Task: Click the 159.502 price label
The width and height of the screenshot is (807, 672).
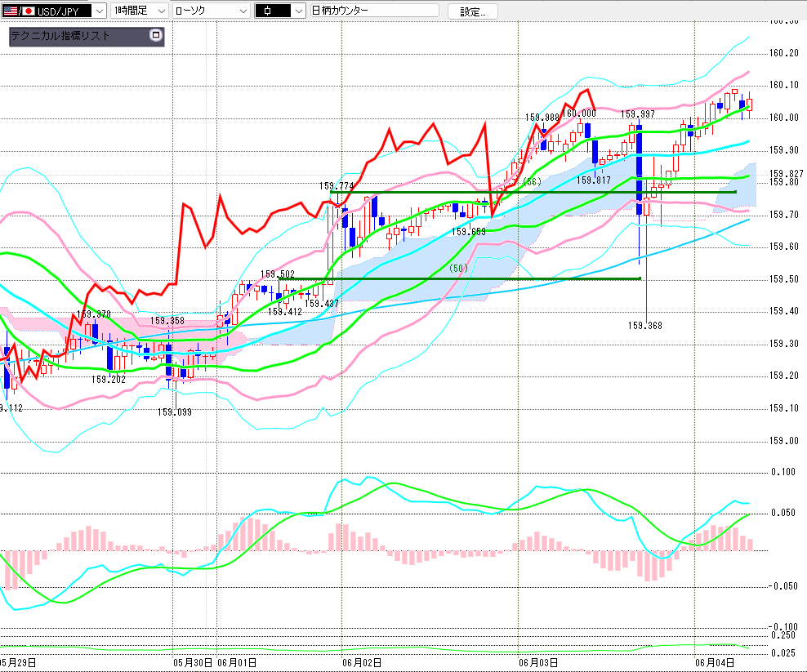Action: point(278,274)
